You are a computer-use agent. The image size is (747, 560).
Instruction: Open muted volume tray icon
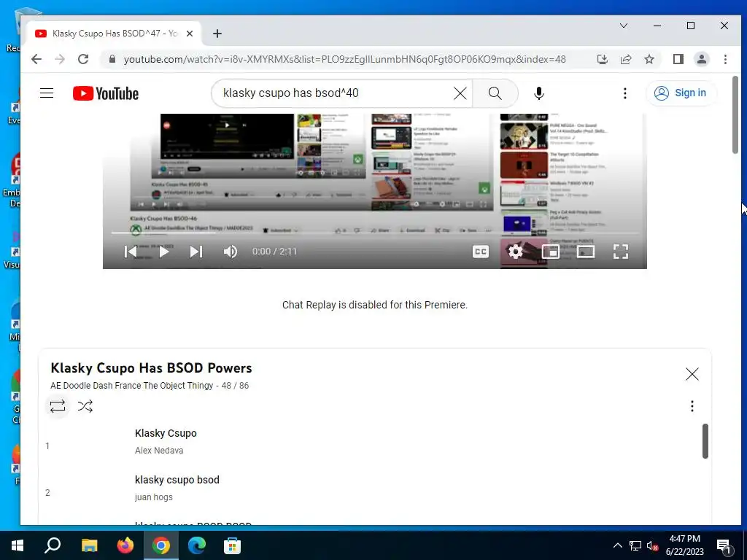(x=652, y=545)
